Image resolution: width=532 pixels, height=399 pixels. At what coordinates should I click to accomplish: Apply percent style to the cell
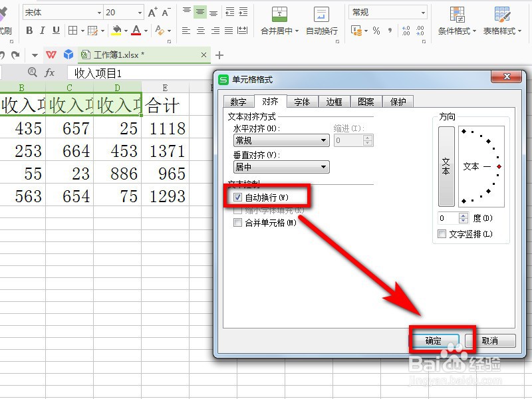[376, 31]
